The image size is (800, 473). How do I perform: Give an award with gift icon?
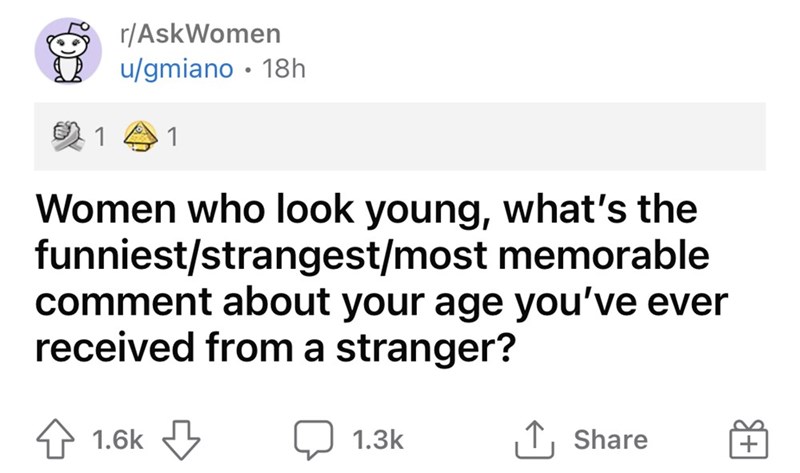point(746,439)
